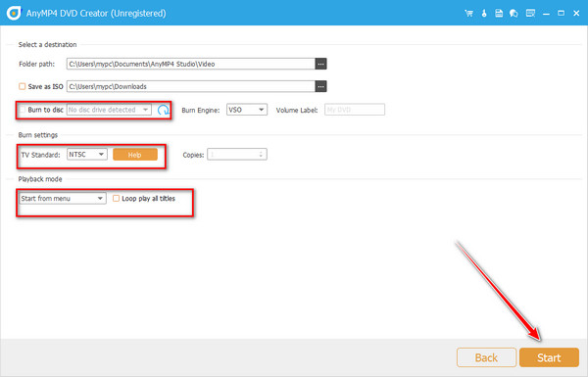
Task: Click the AnyMP4 DVD Creator logo
Action: [x=14, y=13]
